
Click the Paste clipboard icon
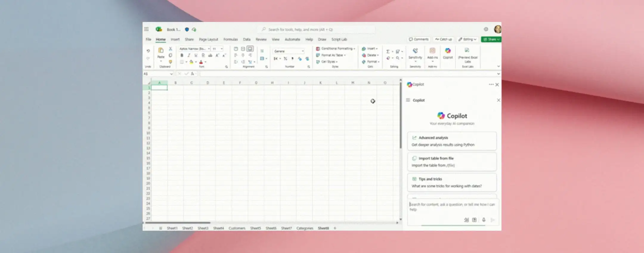click(161, 50)
